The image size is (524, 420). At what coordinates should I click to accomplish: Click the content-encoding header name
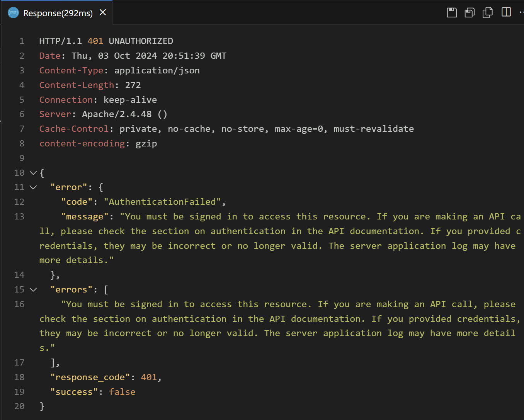(x=82, y=143)
